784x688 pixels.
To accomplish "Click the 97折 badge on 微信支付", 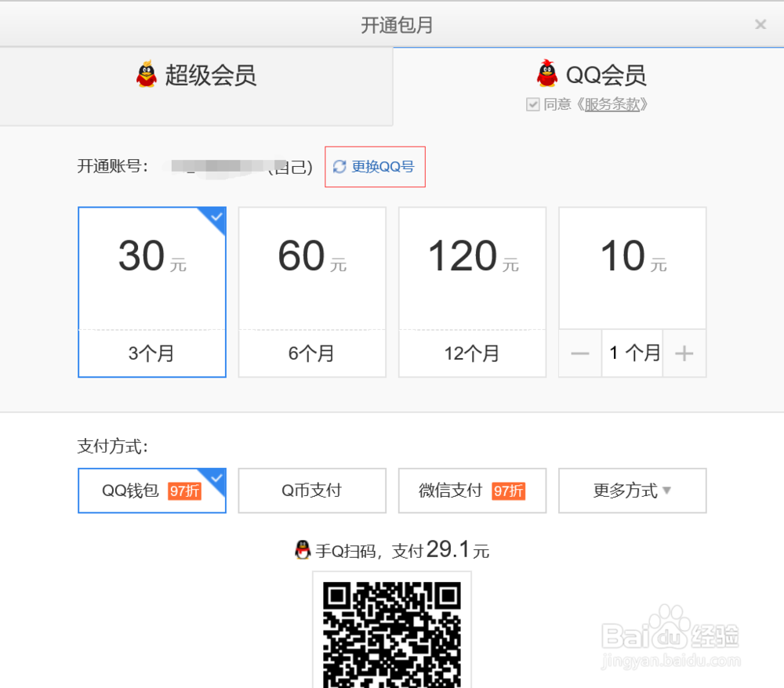I will 510,491.
